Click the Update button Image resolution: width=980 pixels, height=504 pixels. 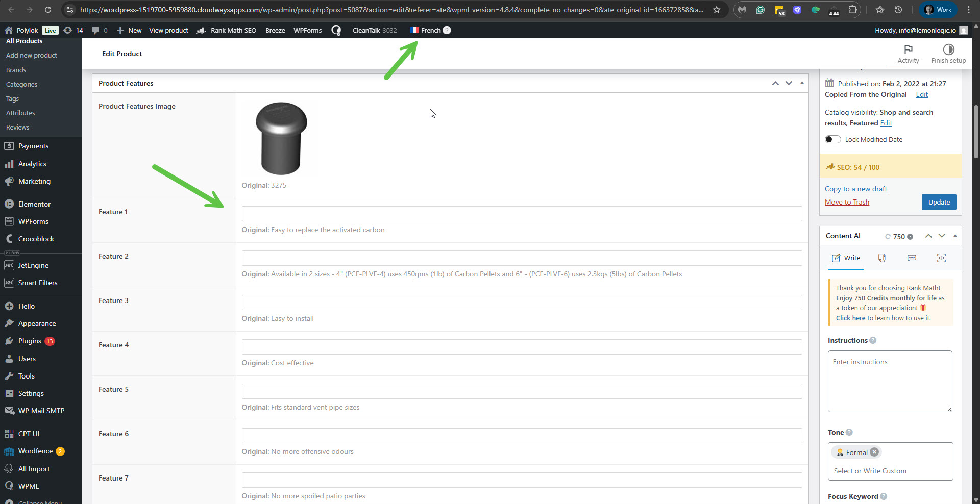tap(939, 202)
